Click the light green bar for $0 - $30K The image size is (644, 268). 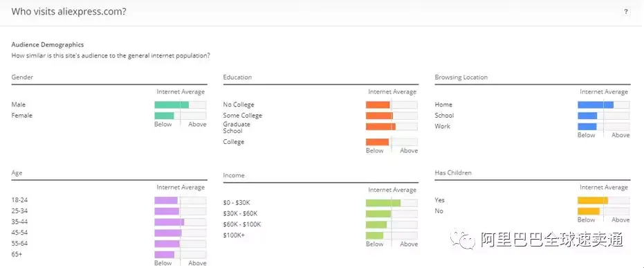pyautogui.click(x=383, y=203)
